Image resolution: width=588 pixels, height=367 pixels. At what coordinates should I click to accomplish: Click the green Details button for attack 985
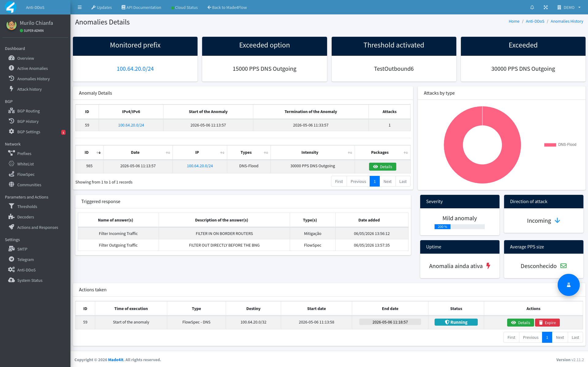[x=383, y=167]
